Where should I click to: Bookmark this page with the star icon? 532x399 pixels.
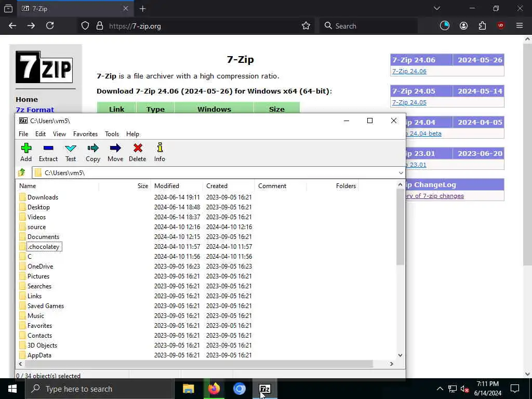(306, 26)
